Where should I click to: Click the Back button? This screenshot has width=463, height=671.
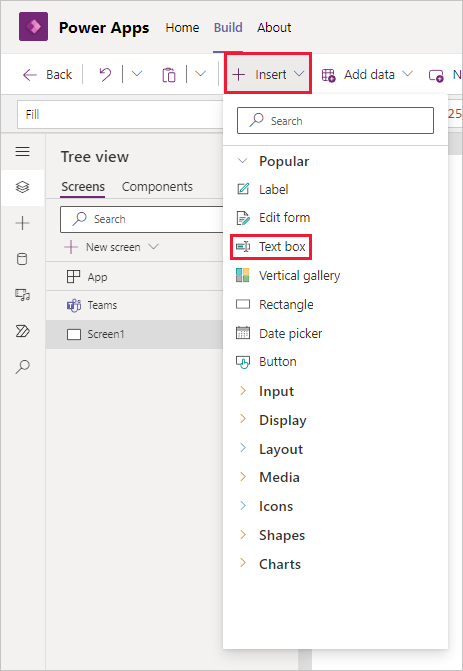47,74
